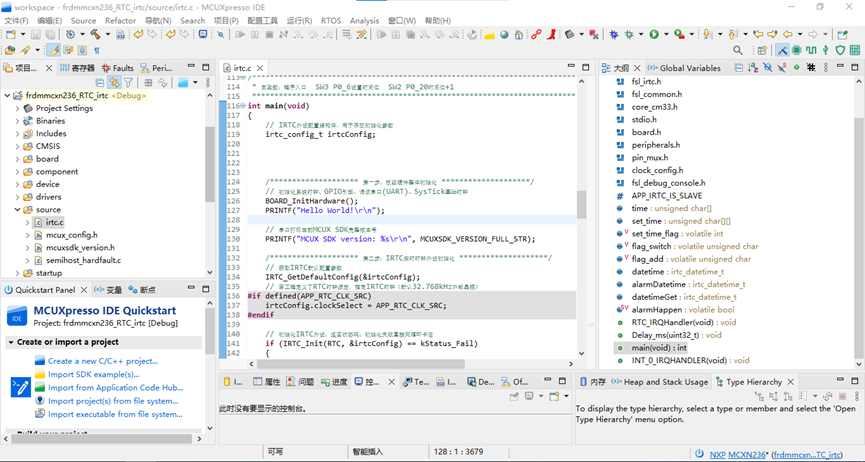Toggle alphabetical Sort in Outline view
865x462 pixels.
click(x=753, y=67)
